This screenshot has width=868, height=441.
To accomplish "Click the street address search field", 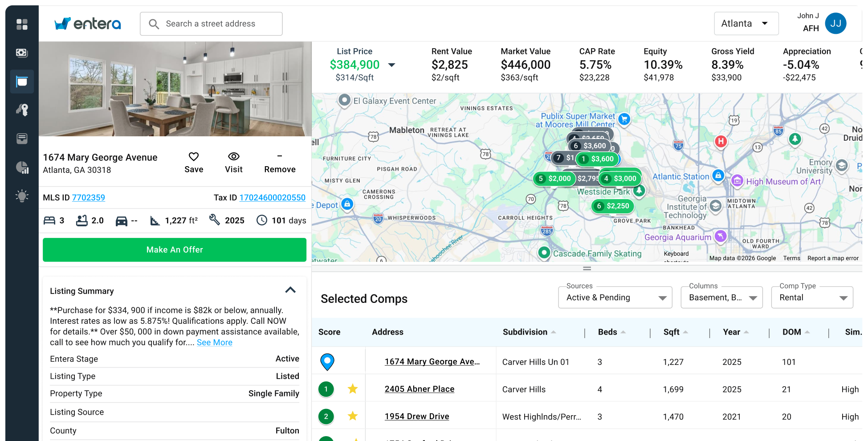I will pos(211,24).
